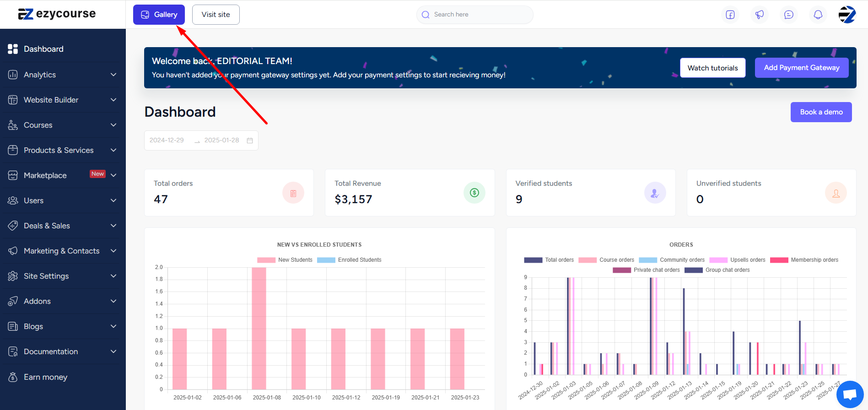The image size is (868, 410).
Task: Click the Marketplace store icon
Action: tap(13, 175)
